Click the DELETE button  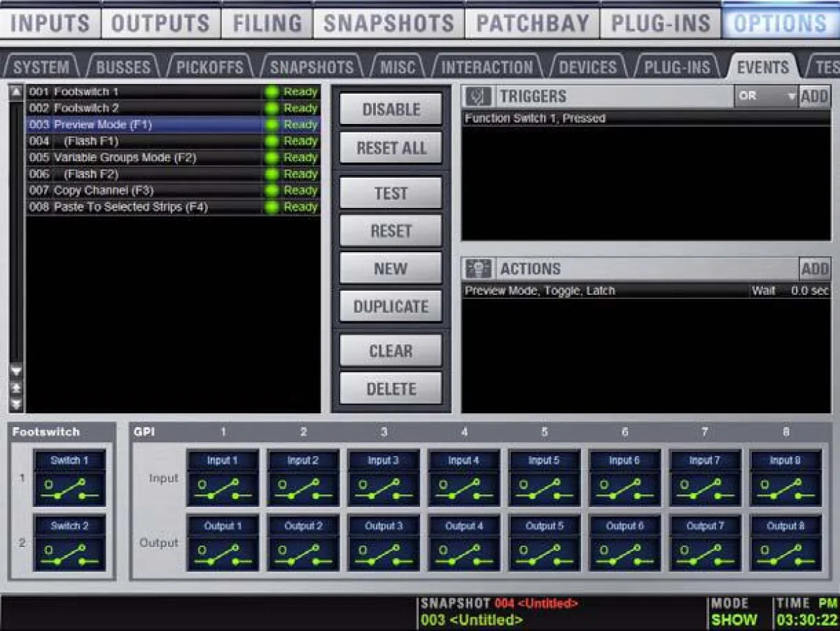point(391,389)
